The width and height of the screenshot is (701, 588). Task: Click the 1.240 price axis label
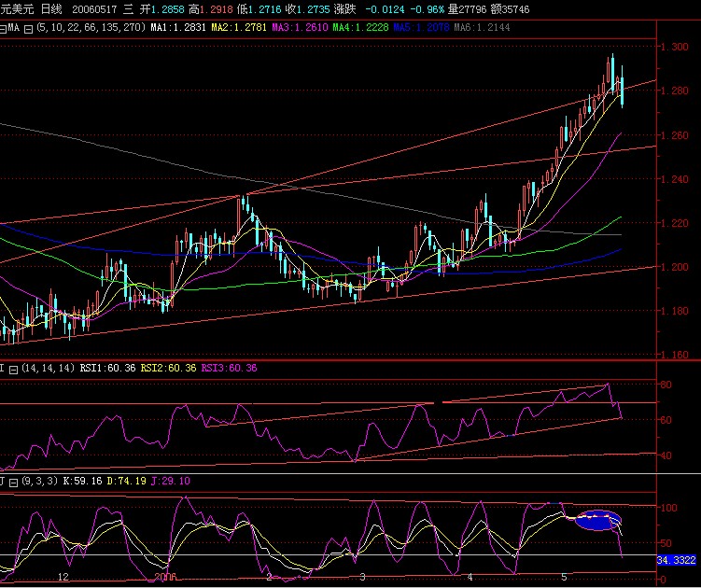pyautogui.click(x=675, y=179)
